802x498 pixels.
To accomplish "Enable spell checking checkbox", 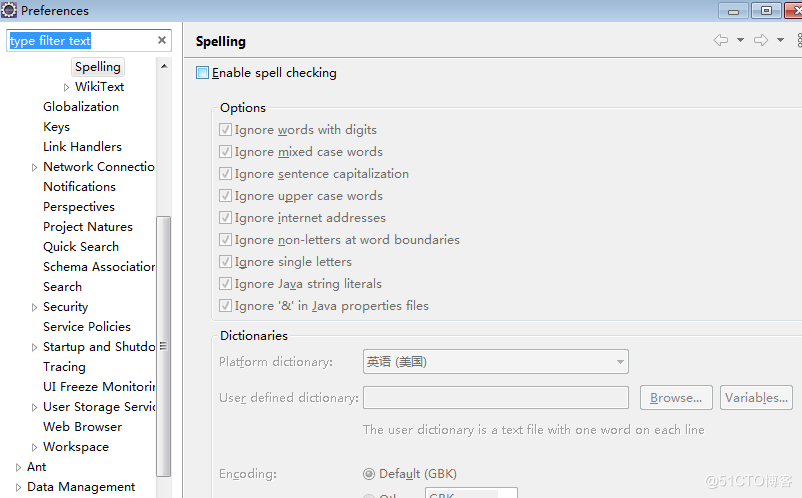I will tap(203, 72).
